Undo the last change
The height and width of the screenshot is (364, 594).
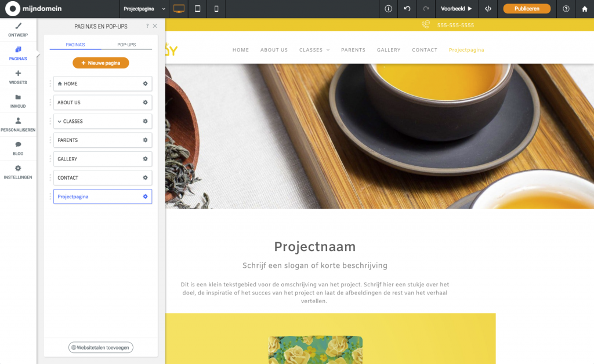coord(407,9)
